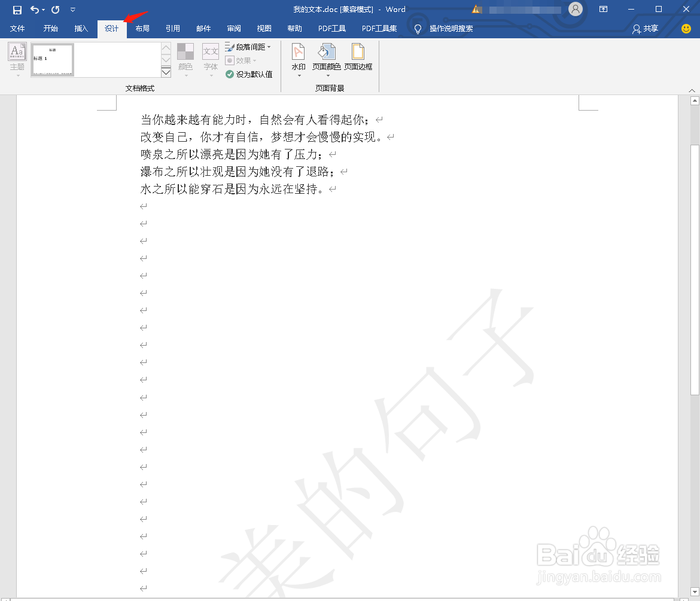Click Set as Default 设为默认值
700x601 pixels.
click(x=249, y=74)
